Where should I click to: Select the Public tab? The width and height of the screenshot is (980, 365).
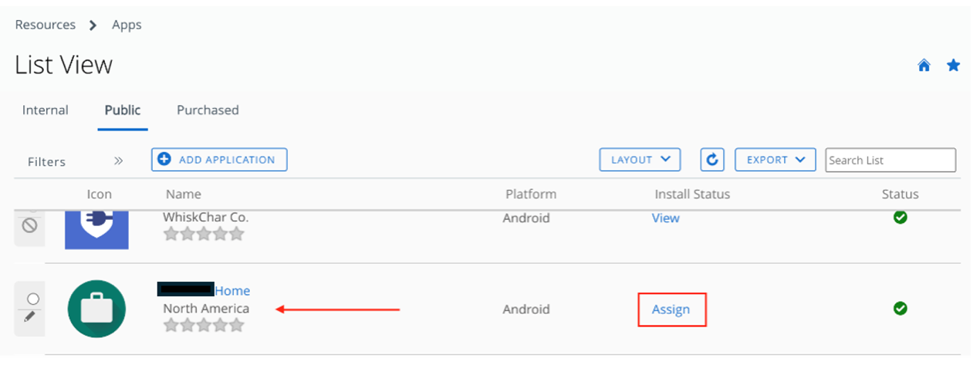click(123, 110)
